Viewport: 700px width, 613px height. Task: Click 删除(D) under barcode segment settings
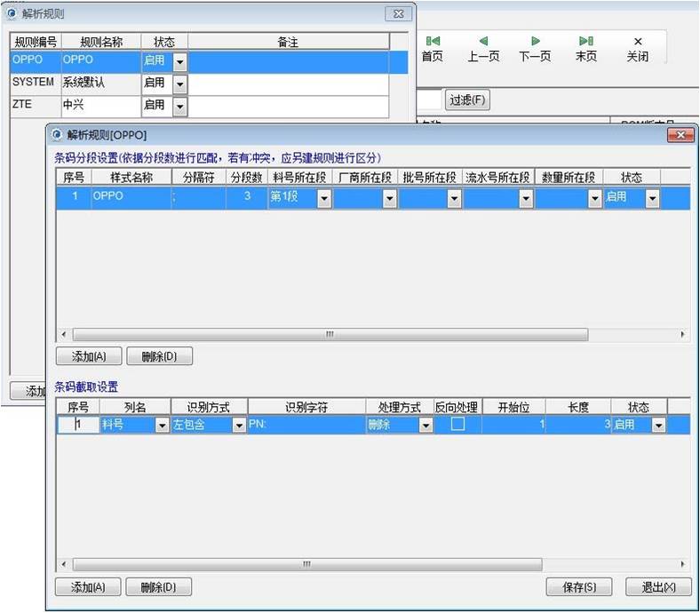(159, 356)
